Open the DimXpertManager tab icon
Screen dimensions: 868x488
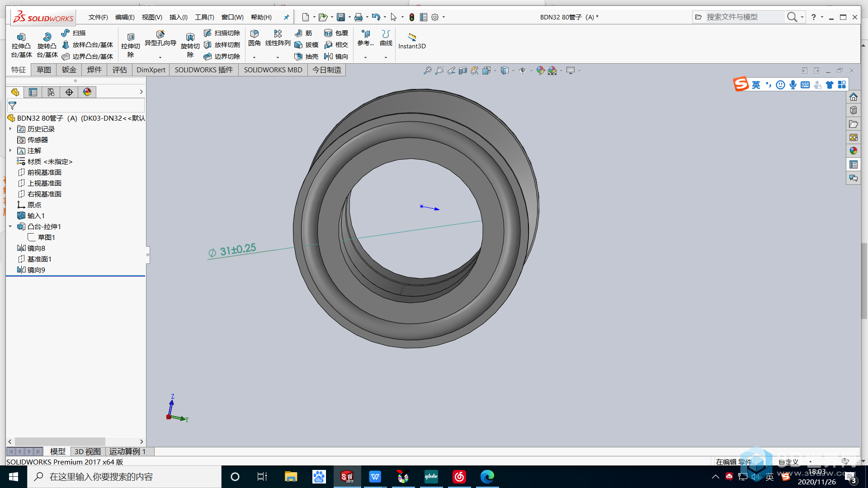point(69,92)
